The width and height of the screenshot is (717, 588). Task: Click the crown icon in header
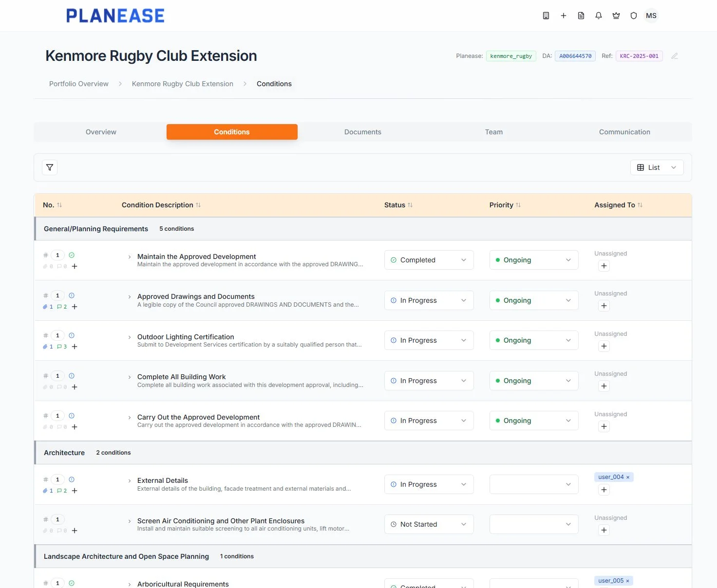tap(616, 16)
